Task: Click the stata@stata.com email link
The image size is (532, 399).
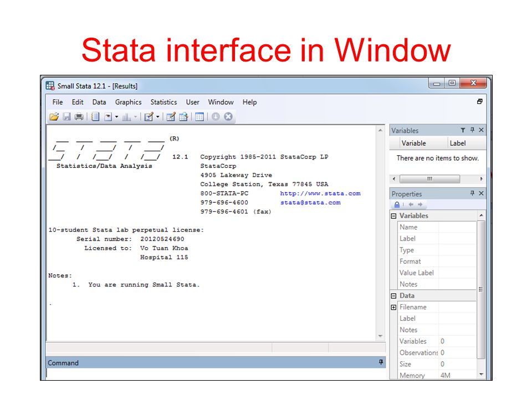Action: (x=310, y=203)
